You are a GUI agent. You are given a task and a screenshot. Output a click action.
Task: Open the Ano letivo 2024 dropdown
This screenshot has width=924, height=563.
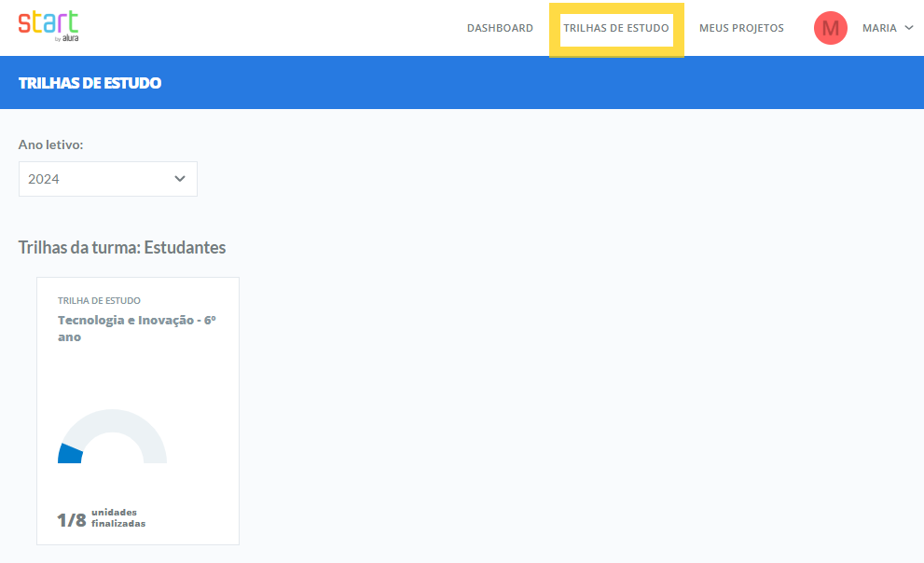(107, 179)
